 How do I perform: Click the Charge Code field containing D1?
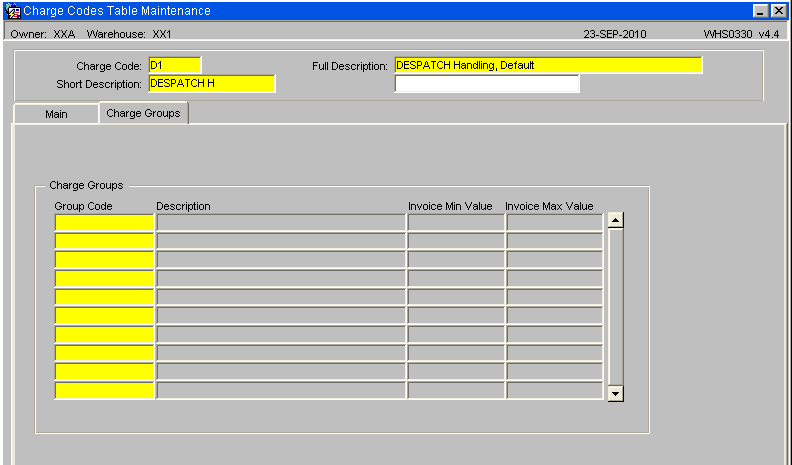pos(175,65)
